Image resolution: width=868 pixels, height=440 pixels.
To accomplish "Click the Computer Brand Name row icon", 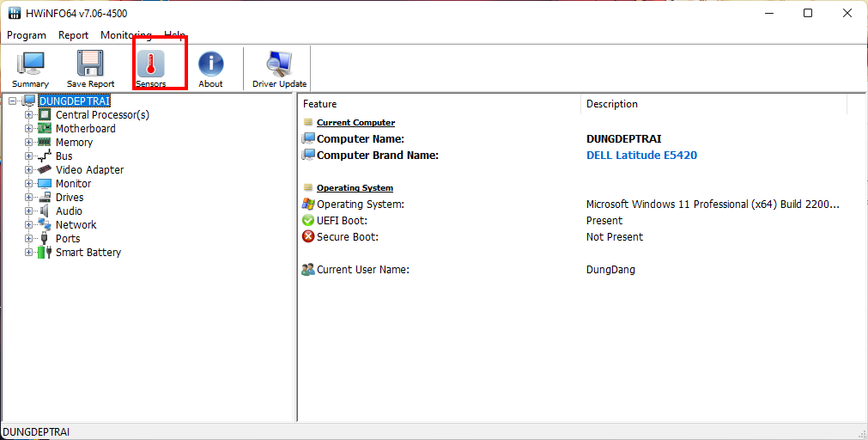I will coord(308,156).
